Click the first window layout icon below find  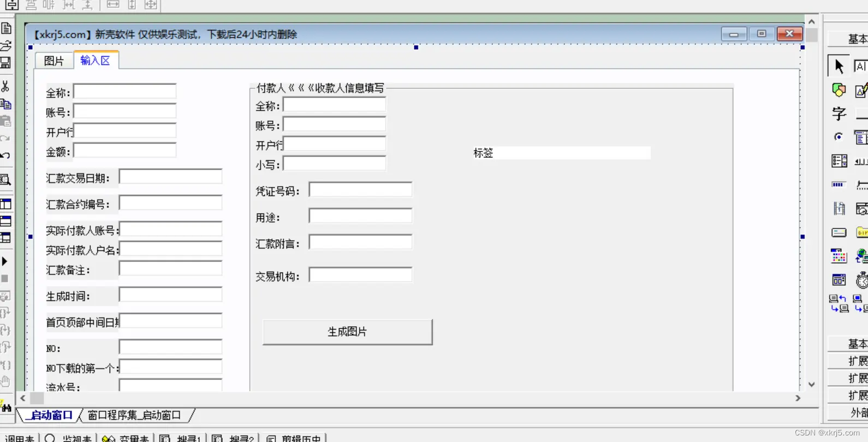5,204
